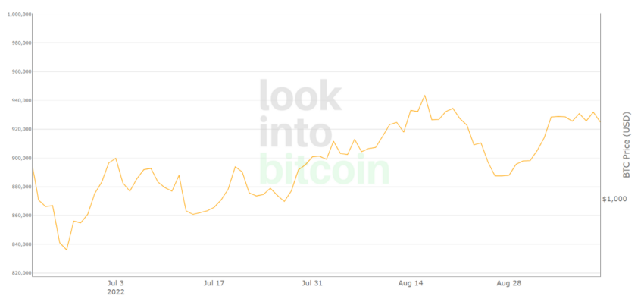This screenshot has width=644, height=299.
Task: Click the 960,000 y-axis label
Action: 21,71
